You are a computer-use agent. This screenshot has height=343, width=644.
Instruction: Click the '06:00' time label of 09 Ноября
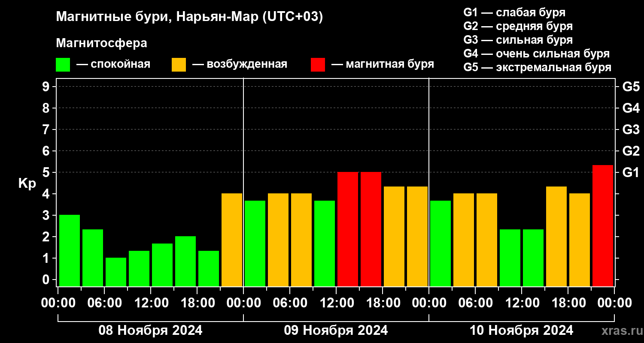290,303
